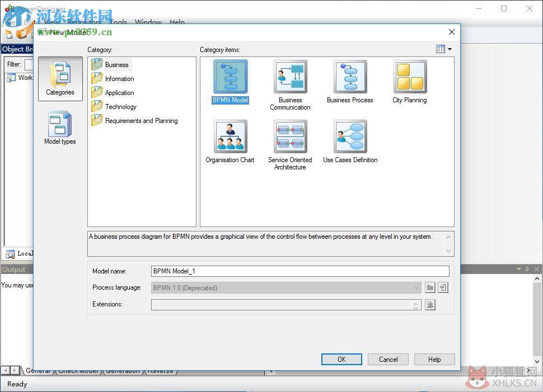This screenshot has width=543, height=392.
Task: Click the Help button in dialog
Action: point(434,360)
